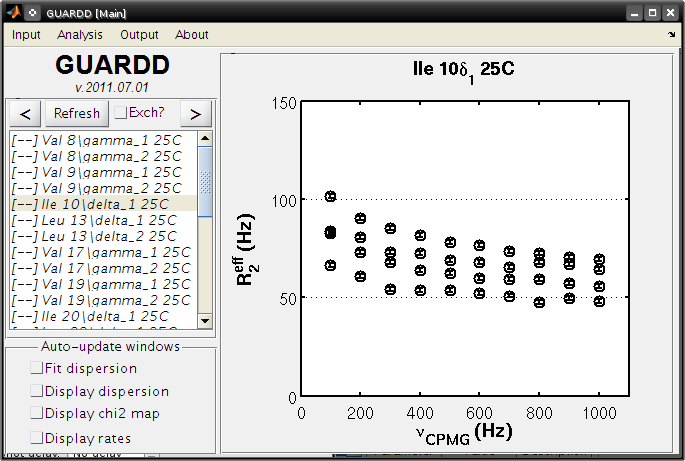Open the Input menu
685x461 pixels.
coord(26,35)
